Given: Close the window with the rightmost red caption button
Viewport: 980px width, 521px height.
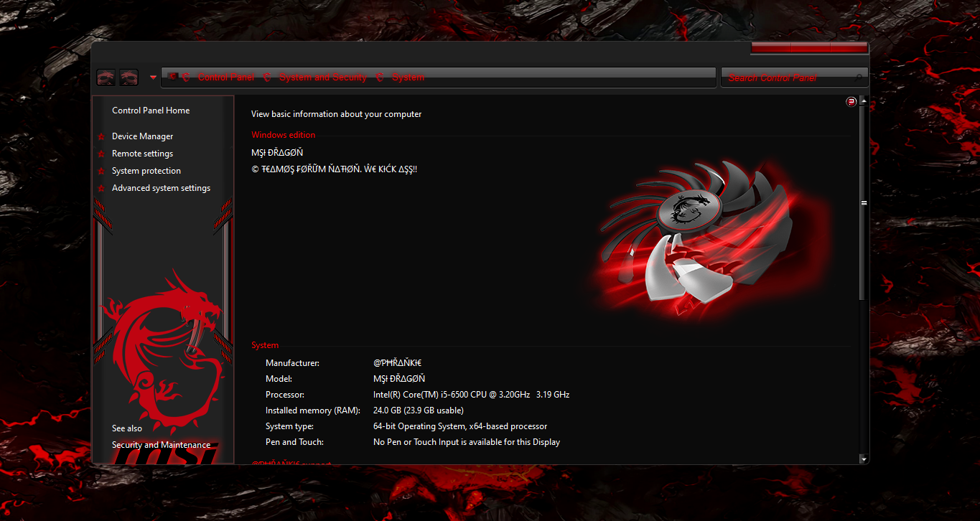Looking at the screenshot, I should click(x=849, y=48).
